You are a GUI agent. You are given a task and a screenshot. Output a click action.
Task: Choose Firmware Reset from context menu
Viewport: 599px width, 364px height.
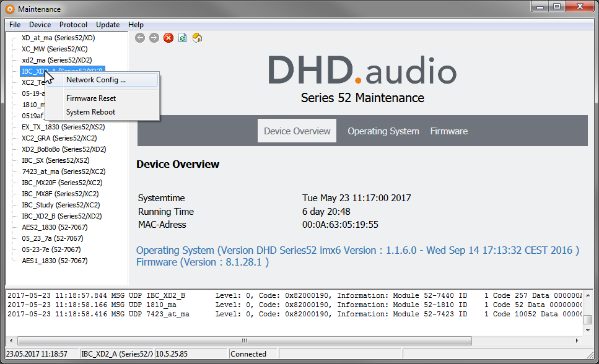pos(102,98)
